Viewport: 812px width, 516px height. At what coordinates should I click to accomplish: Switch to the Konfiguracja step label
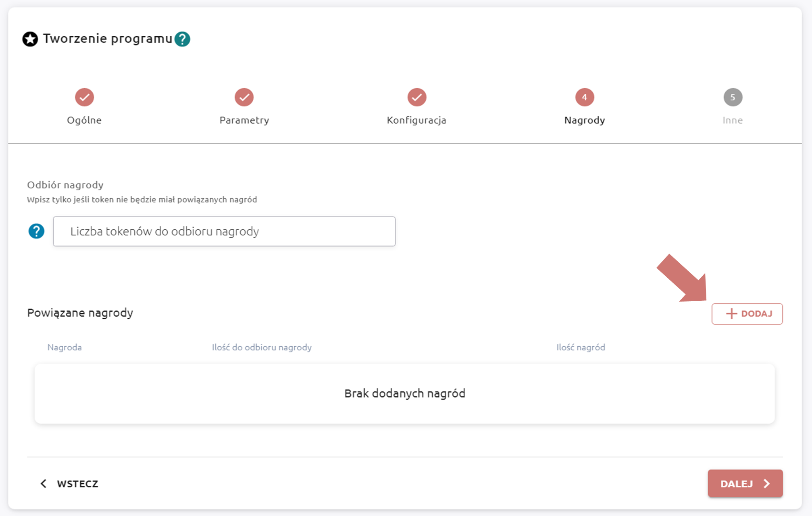click(x=416, y=120)
